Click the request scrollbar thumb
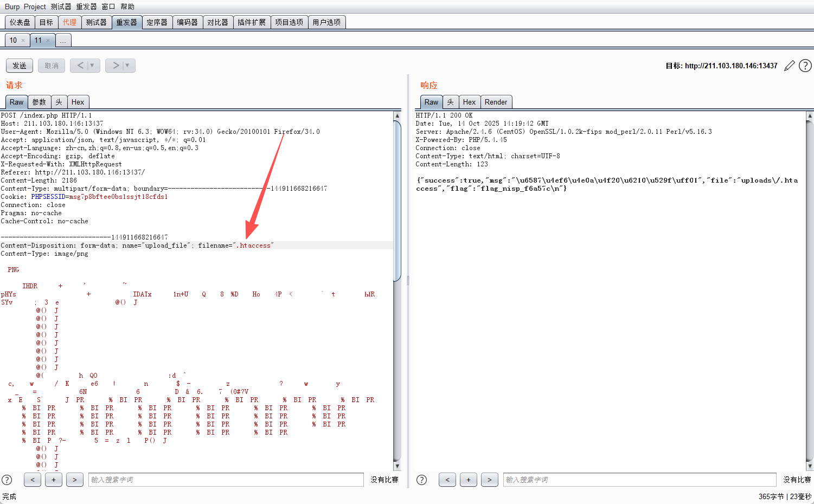814x504 pixels. [397, 201]
